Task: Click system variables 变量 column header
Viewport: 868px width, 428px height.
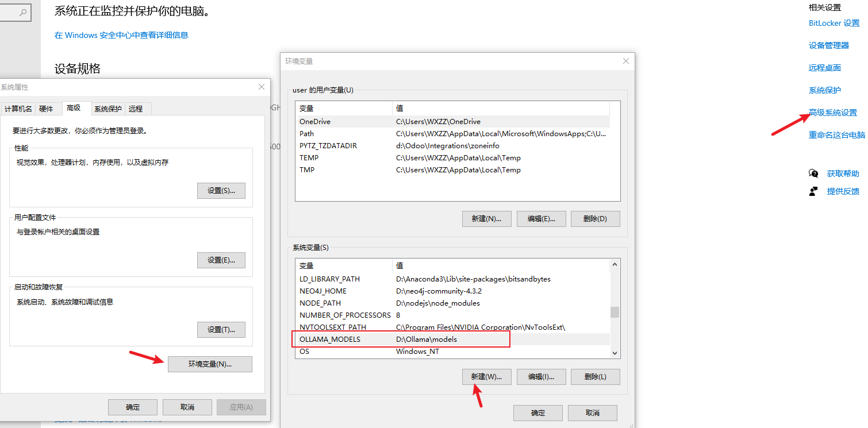Action: coord(344,266)
